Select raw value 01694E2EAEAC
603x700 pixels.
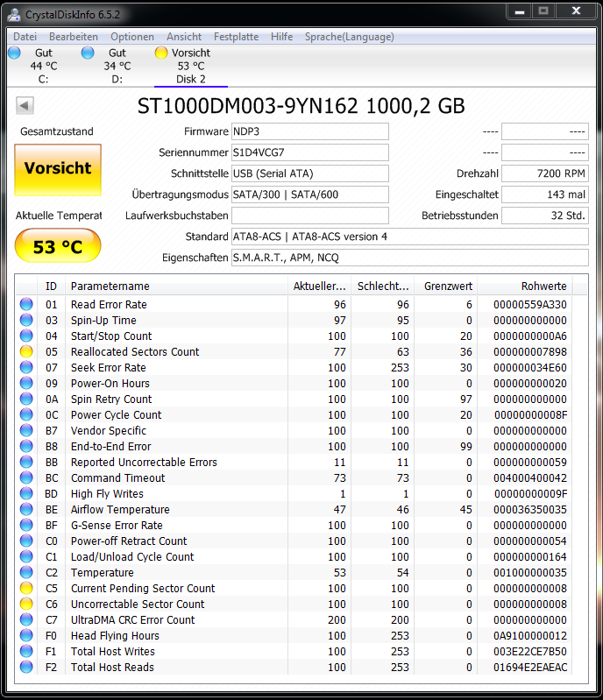tap(530, 668)
